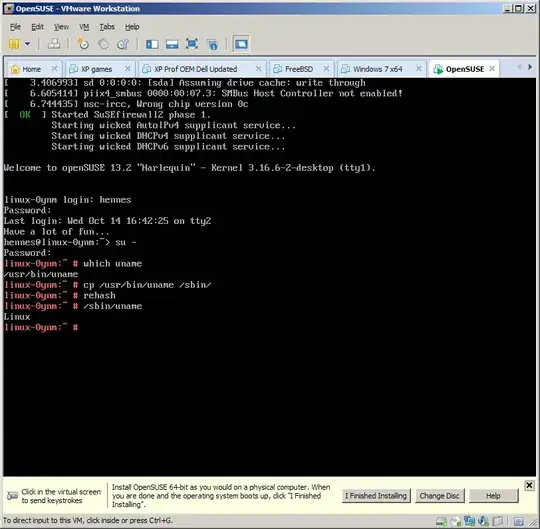Switch to the FreeBSD tab
Image resolution: width=540 pixels, height=529 pixels.
299,69
